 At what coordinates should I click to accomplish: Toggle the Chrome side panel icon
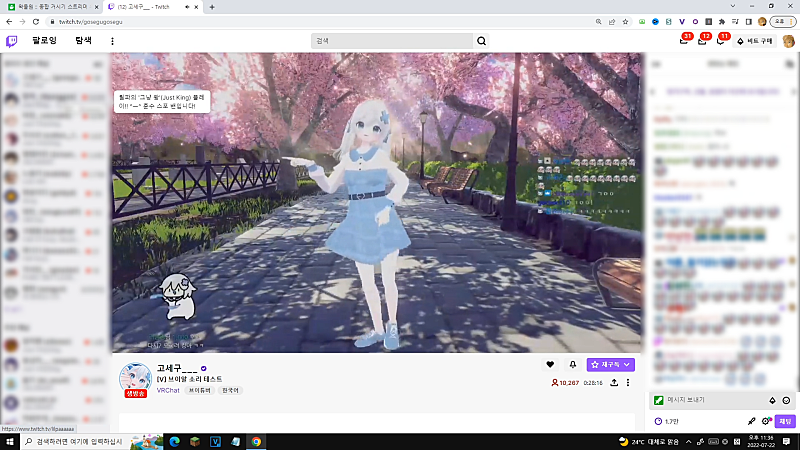click(748, 22)
